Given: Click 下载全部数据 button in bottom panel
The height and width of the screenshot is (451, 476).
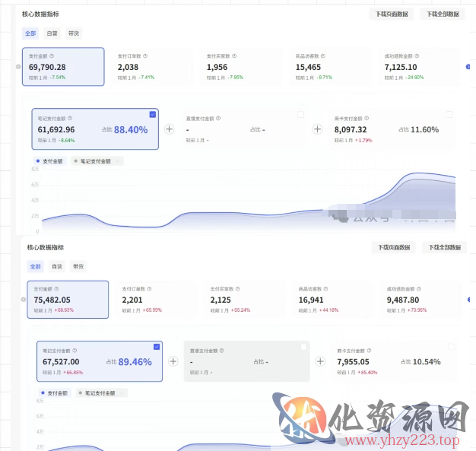Looking at the screenshot, I should [444, 247].
